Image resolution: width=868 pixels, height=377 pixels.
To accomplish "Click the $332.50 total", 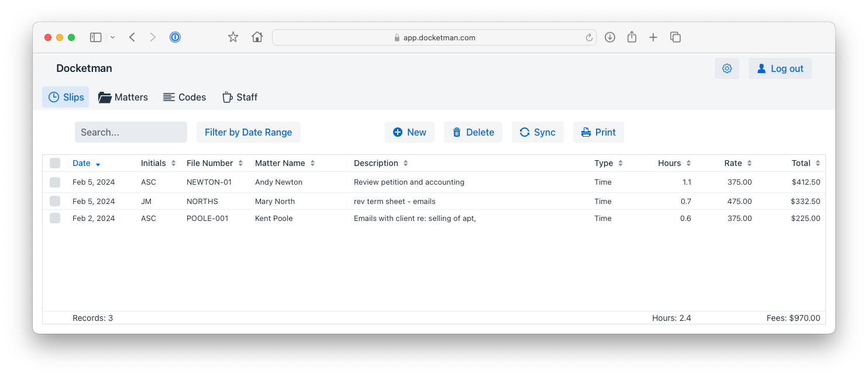I will point(805,201).
